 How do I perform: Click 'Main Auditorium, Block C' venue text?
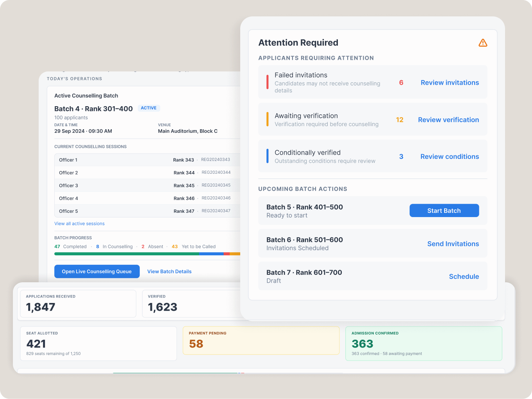[188, 131]
